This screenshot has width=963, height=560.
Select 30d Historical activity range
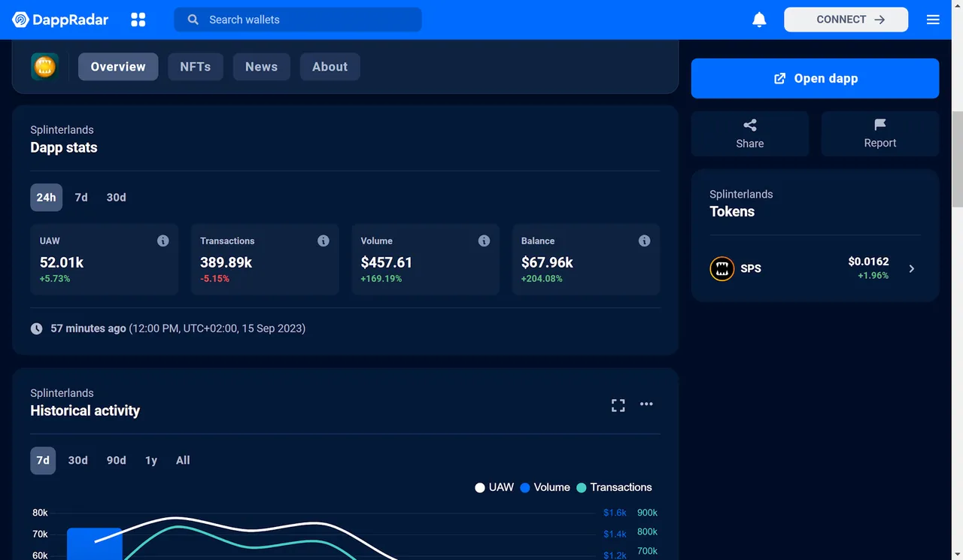(78, 460)
